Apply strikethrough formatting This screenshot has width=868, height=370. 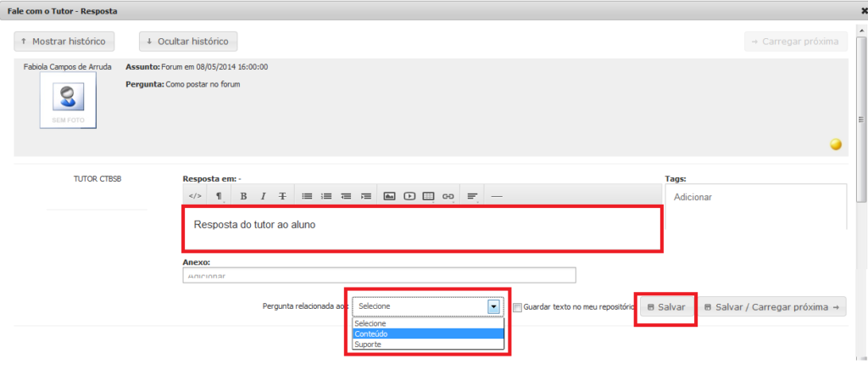pyautogui.click(x=282, y=196)
